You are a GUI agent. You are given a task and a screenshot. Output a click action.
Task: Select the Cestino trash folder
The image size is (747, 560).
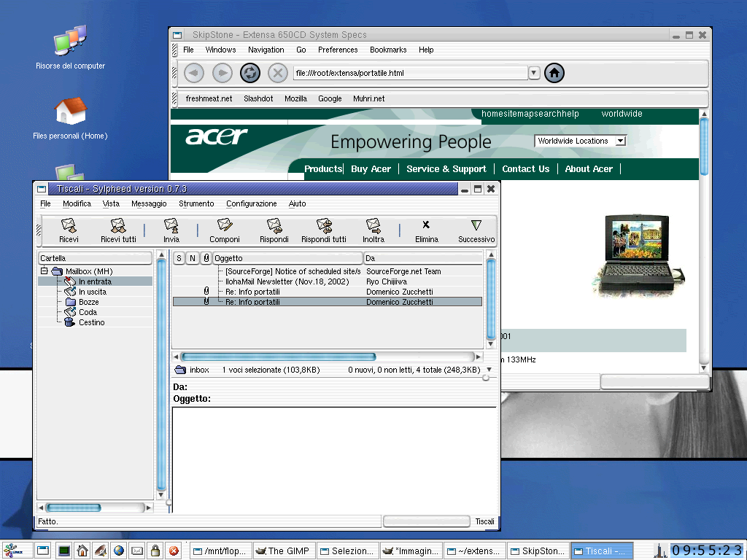pos(91,322)
